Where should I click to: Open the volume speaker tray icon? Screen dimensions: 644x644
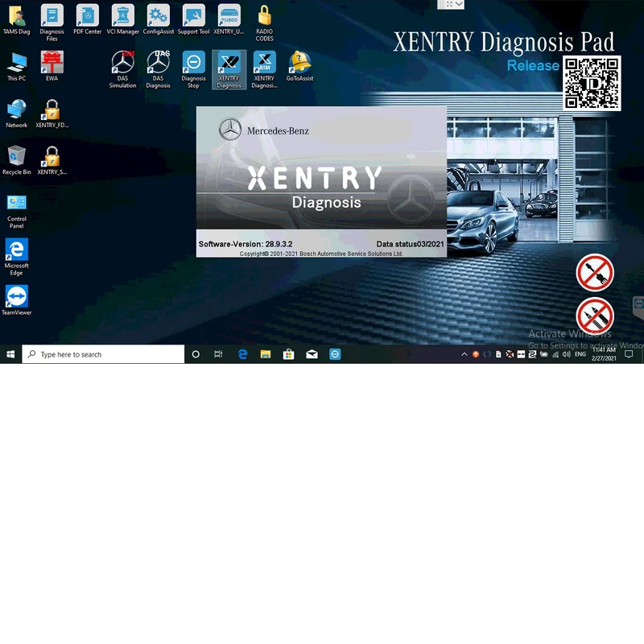(567, 354)
